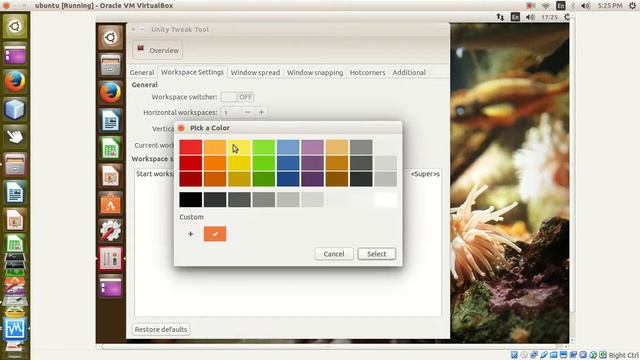
Task: Click the inner VM clock showing 17:25
Action: tap(549, 17)
